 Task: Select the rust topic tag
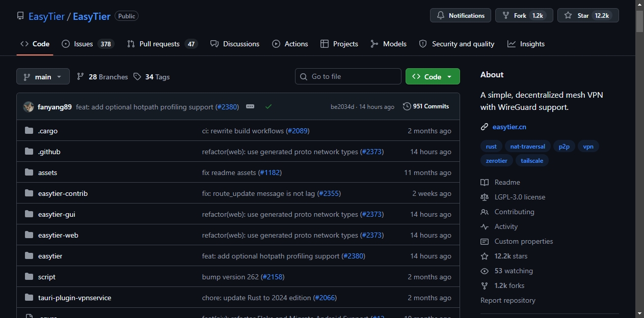491,147
